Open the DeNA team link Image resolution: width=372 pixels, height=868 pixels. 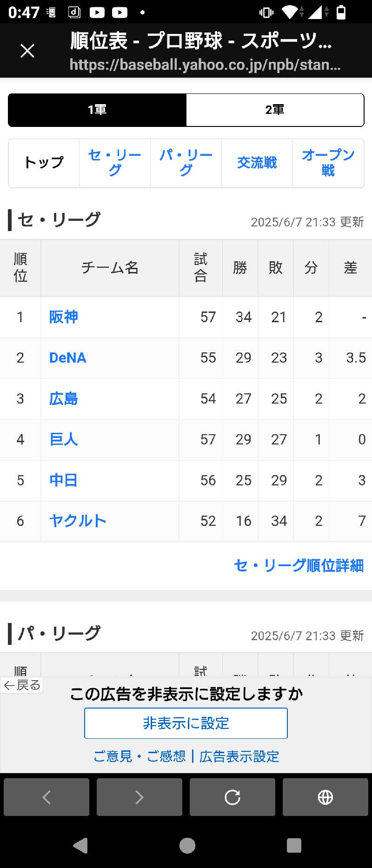68,358
